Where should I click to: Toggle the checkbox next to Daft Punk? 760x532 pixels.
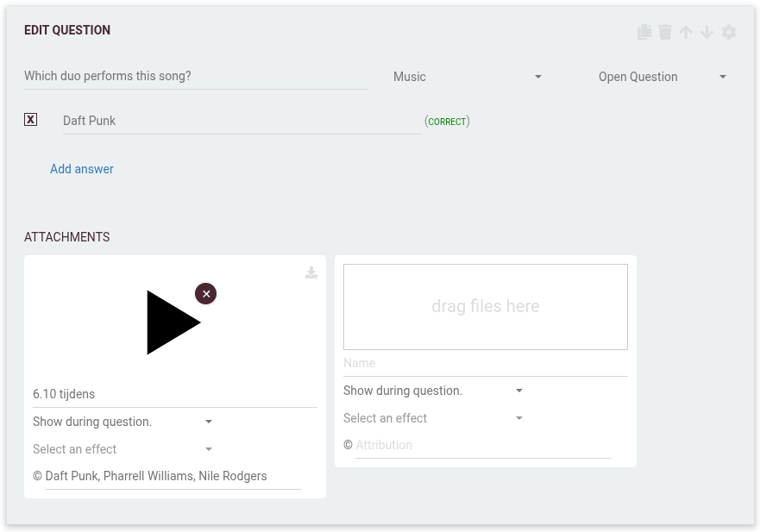[x=31, y=120]
